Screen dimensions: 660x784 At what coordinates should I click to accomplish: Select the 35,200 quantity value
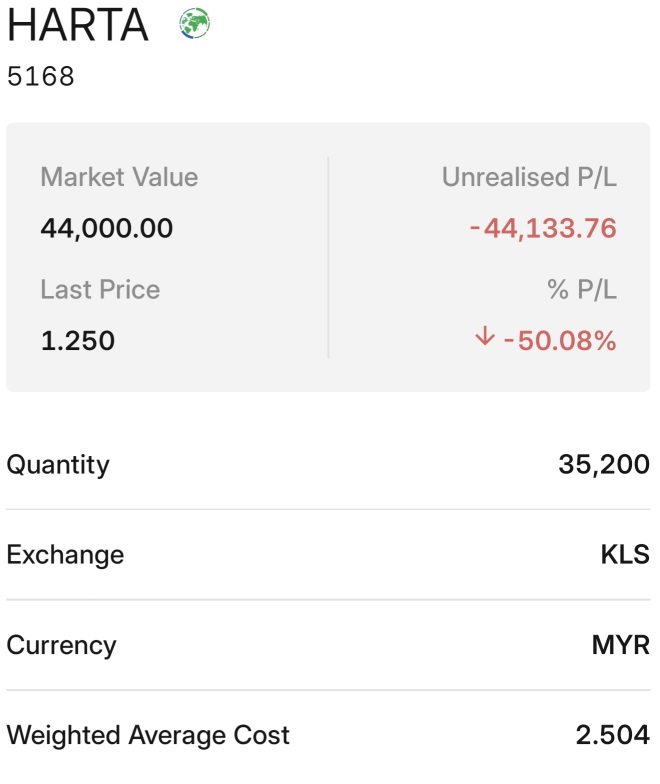pyautogui.click(x=604, y=464)
